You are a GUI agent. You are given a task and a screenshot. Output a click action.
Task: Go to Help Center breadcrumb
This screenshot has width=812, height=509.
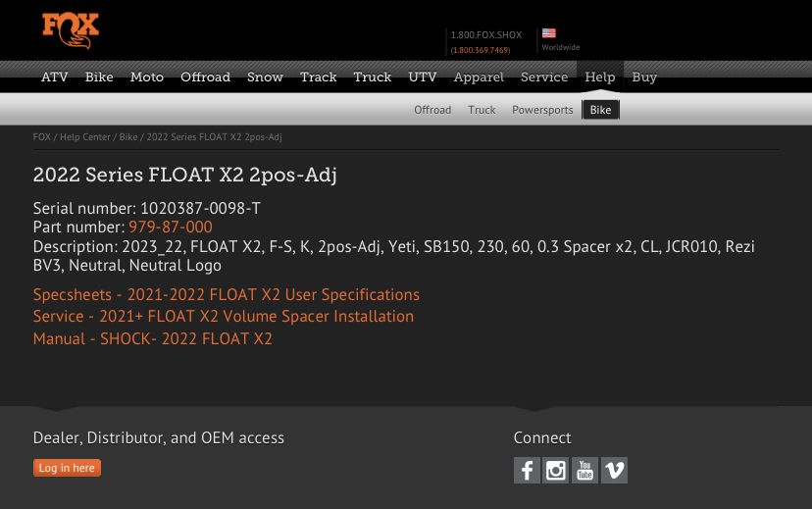tap(85, 137)
